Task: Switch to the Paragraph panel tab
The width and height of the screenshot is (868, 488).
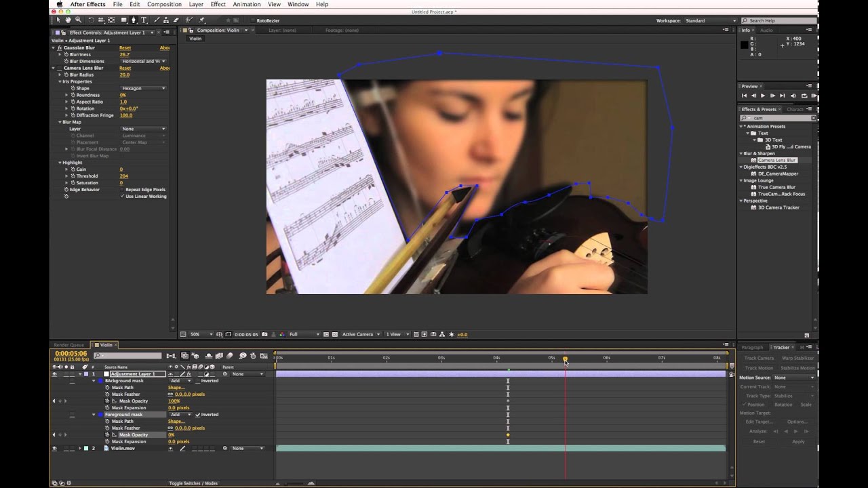Action: [x=752, y=348]
